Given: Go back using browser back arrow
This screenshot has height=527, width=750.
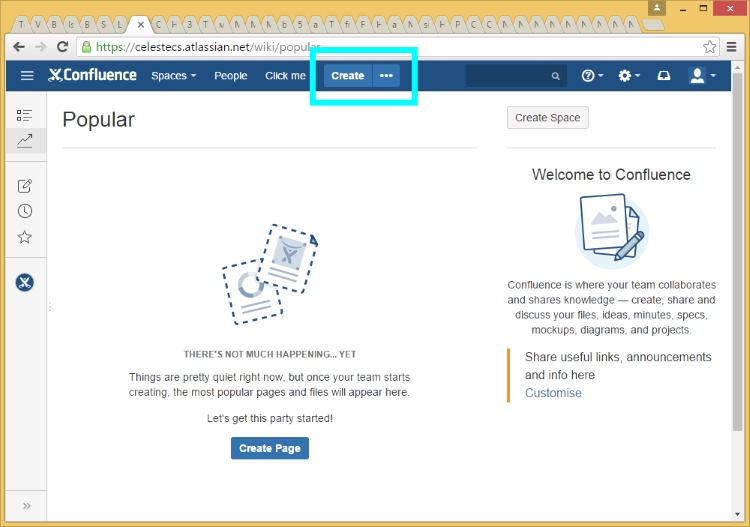Looking at the screenshot, I should (x=19, y=47).
